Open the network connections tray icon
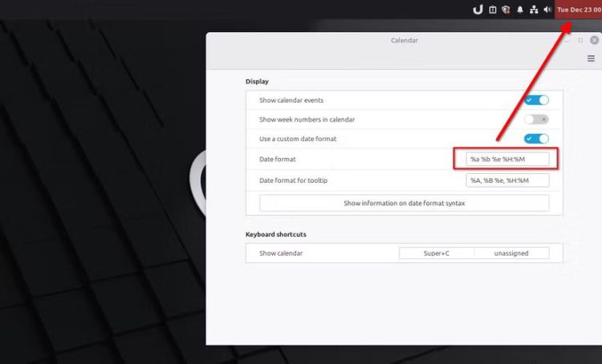This screenshot has width=602, height=364. [534, 10]
